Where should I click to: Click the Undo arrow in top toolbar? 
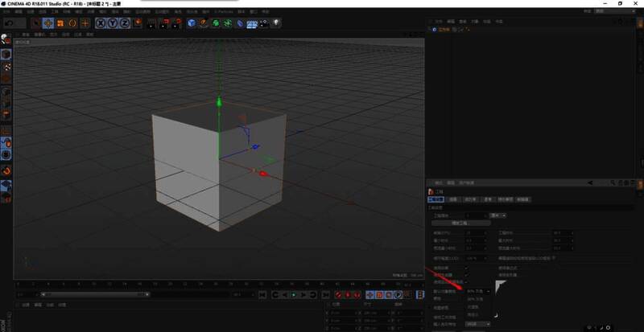[10, 23]
